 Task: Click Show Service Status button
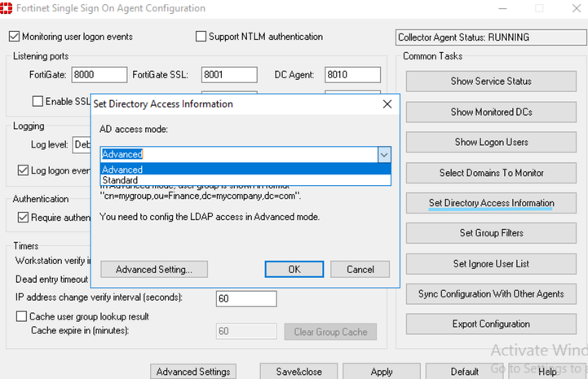coord(491,82)
